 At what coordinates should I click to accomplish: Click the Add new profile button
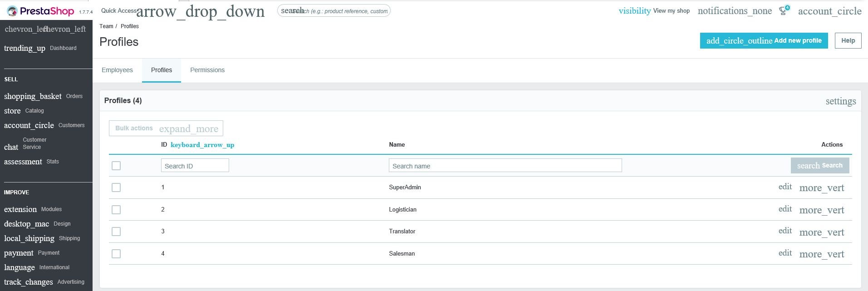pyautogui.click(x=764, y=41)
